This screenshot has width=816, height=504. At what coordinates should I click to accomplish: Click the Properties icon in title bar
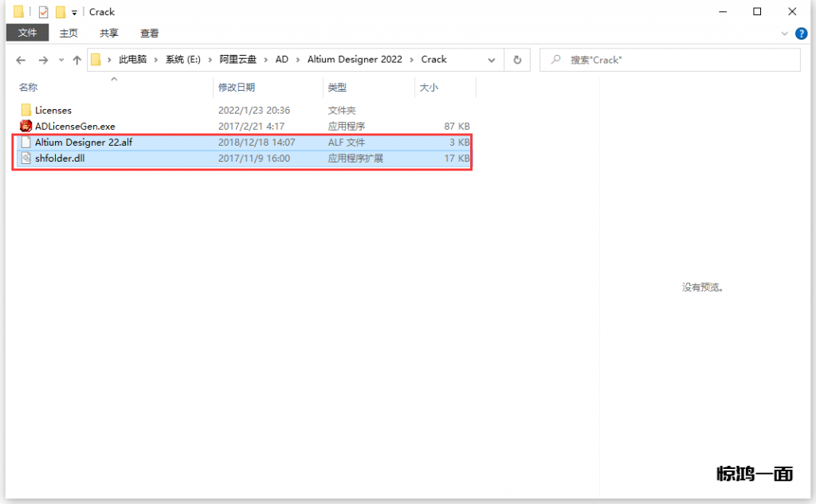click(44, 12)
